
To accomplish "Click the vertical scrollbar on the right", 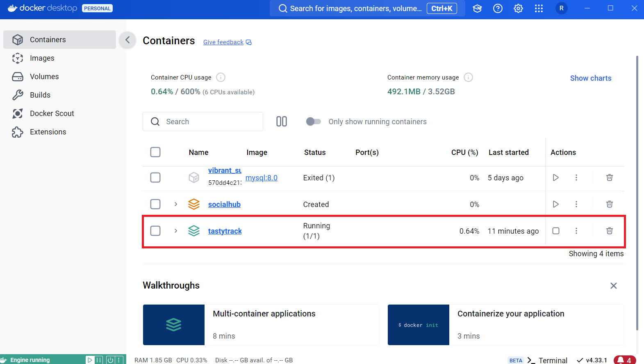I will click(x=637, y=193).
